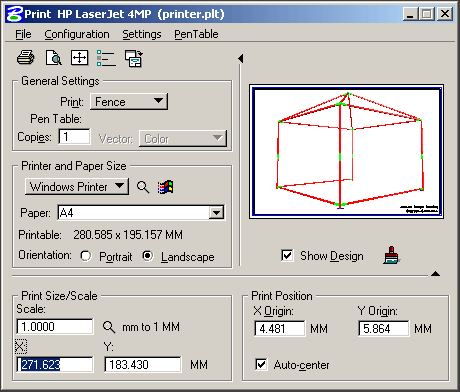Screen dimensions: 460x392
Task: Collapse lower section with up arrow
Action: [x=435, y=274]
